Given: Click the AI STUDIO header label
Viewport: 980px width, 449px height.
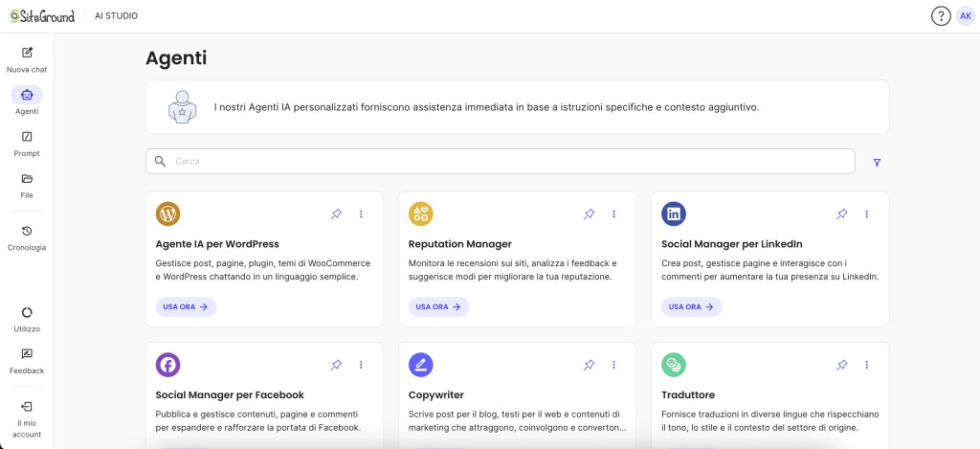Looking at the screenshot, I should (116, 16).
